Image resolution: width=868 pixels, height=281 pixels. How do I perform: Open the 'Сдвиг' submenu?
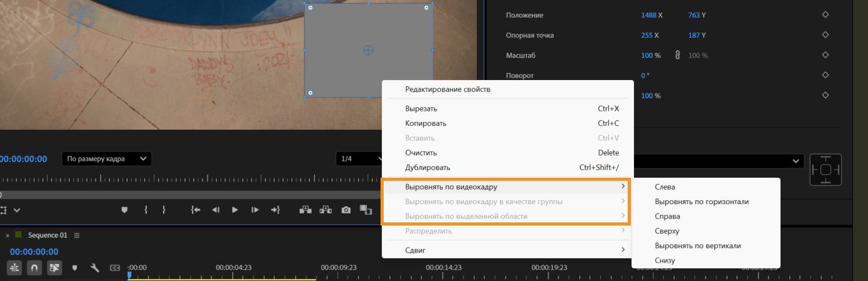pyautogui.click(x=508, y=251)
